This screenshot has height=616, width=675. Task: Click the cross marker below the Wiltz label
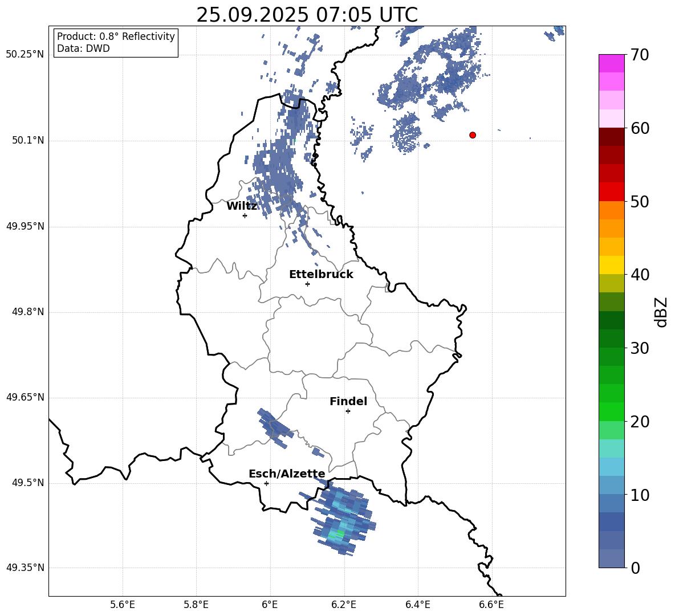[x=245, y=215]
